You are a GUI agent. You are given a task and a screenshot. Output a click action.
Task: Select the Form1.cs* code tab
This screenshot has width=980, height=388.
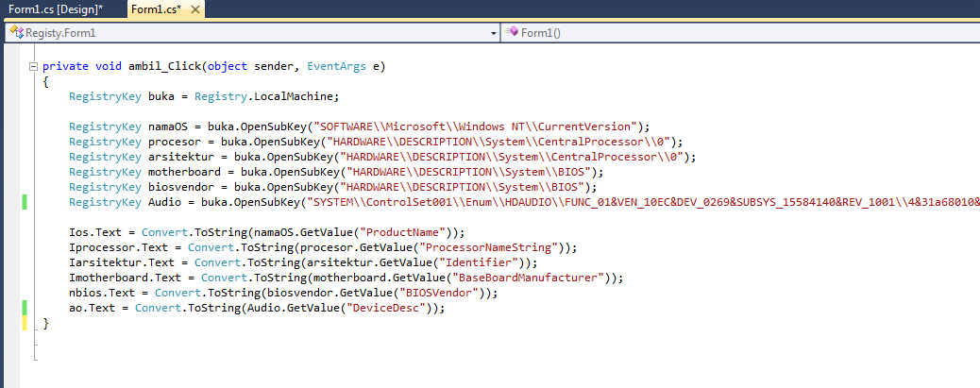(x=165, y=8)
